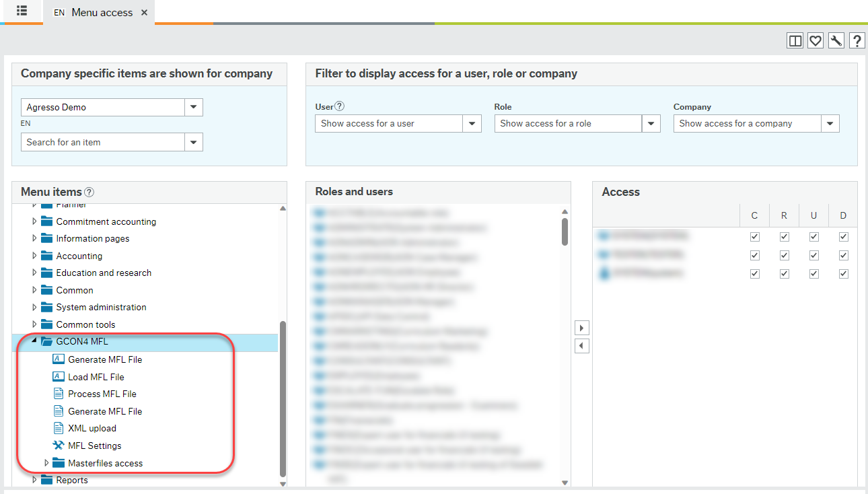This screenshot has width=868, height=494.
Task: Select XML upload in the menu tree
Action: pyautogui.click(x=92, y=428)
